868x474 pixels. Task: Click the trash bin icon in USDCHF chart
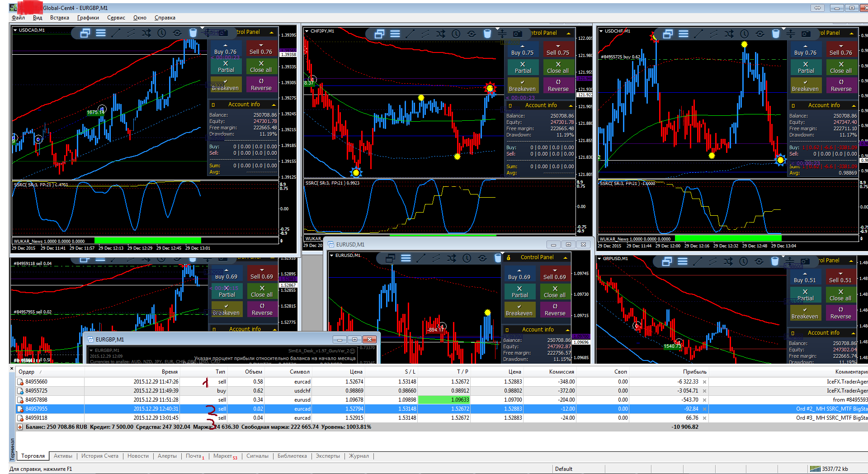pos(776,34)
